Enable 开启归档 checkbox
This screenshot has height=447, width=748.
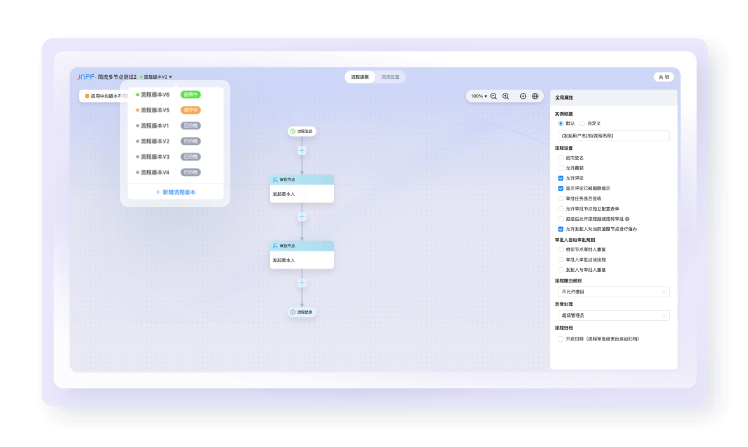click(561, 339)
